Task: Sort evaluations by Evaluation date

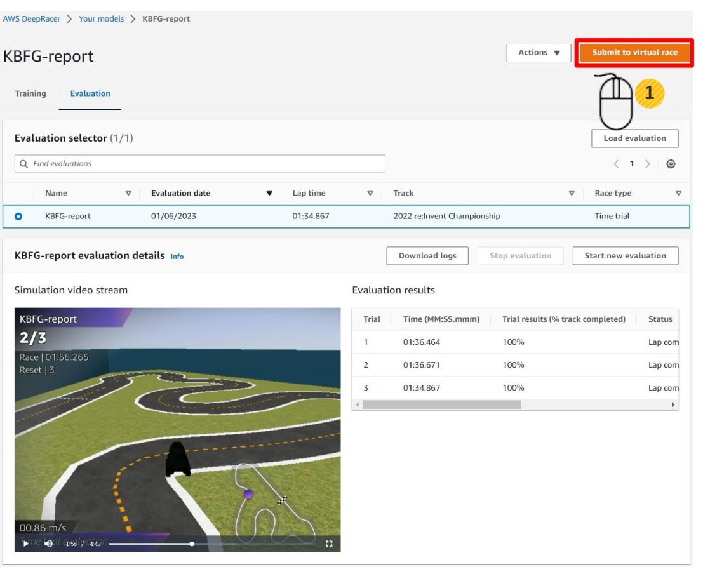Action: coord(269,194)
